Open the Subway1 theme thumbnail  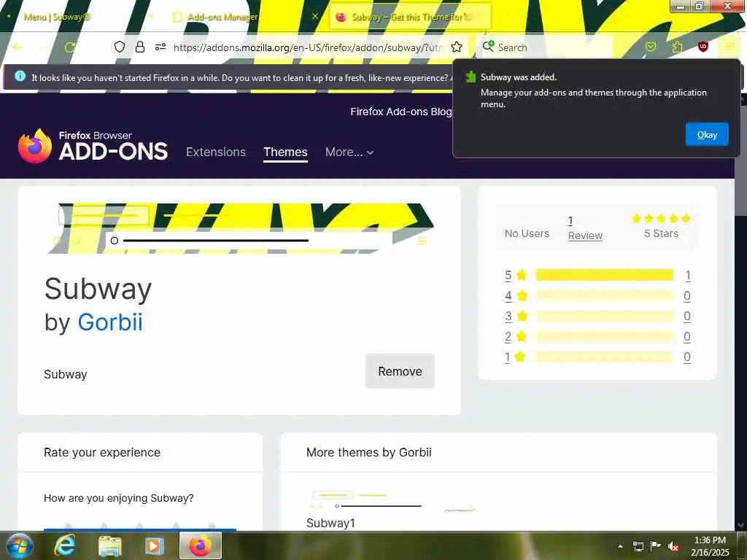point(393,501)
